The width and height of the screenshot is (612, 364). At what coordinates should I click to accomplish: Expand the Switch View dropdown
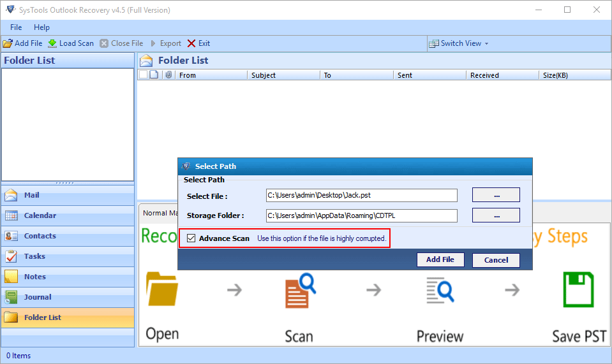(459, 43)
